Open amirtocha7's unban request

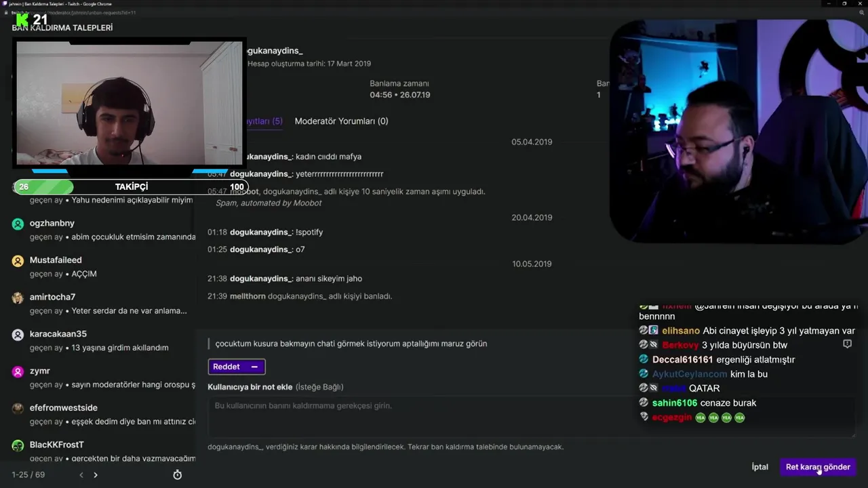[103, 304]
